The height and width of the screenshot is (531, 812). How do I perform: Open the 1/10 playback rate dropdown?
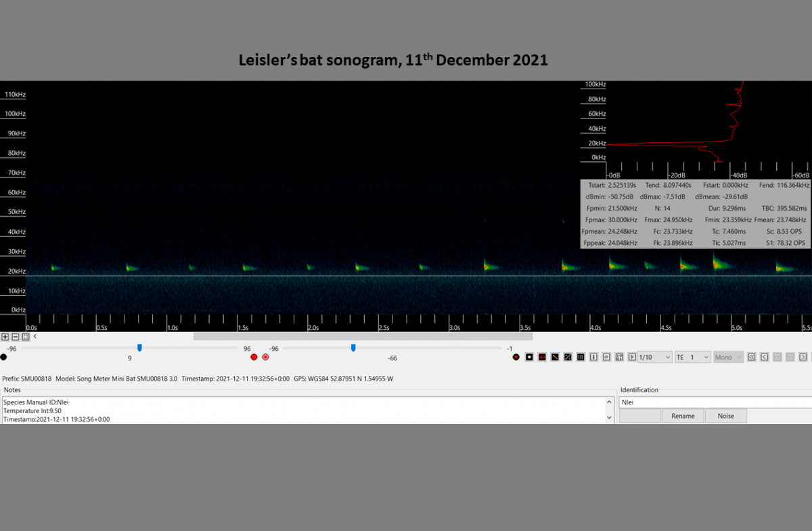pos(654,357)
